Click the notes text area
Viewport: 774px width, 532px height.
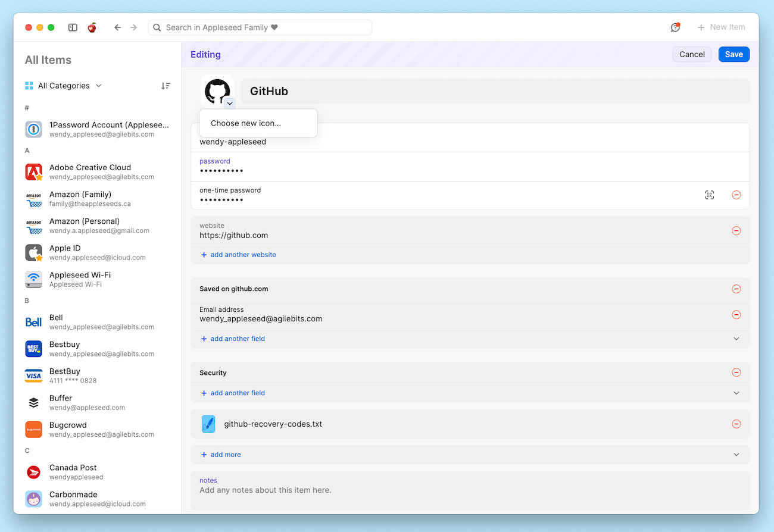point(470,490)
